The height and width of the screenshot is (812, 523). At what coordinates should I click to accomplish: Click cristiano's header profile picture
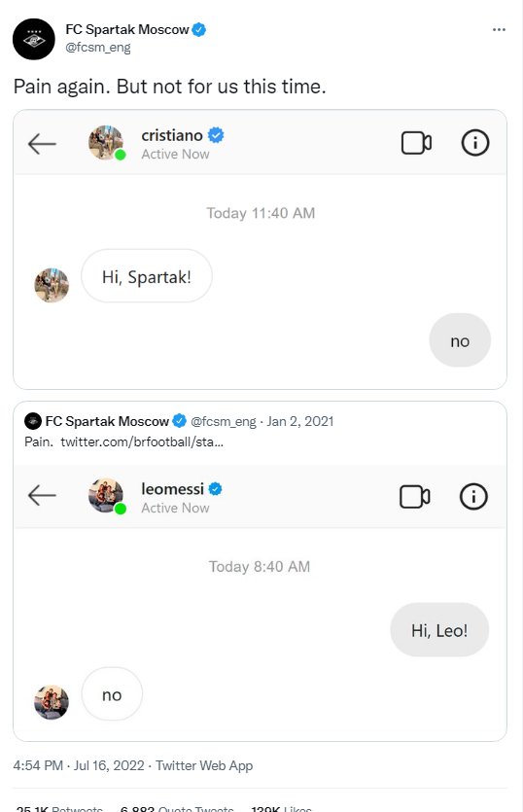[106, 142]
